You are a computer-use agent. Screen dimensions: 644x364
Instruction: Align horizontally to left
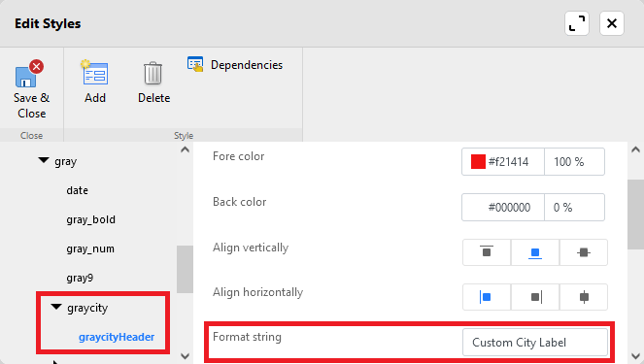(x=487, y=297)
